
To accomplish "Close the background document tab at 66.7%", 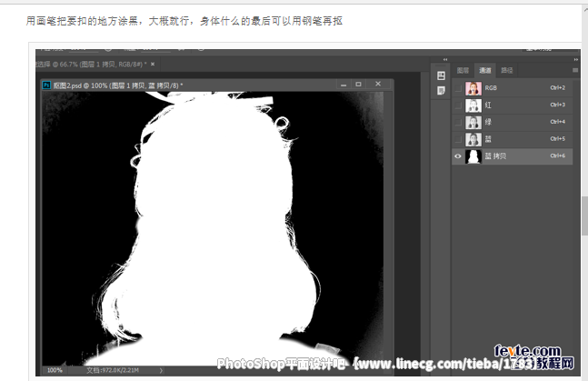I will [153, 64].
